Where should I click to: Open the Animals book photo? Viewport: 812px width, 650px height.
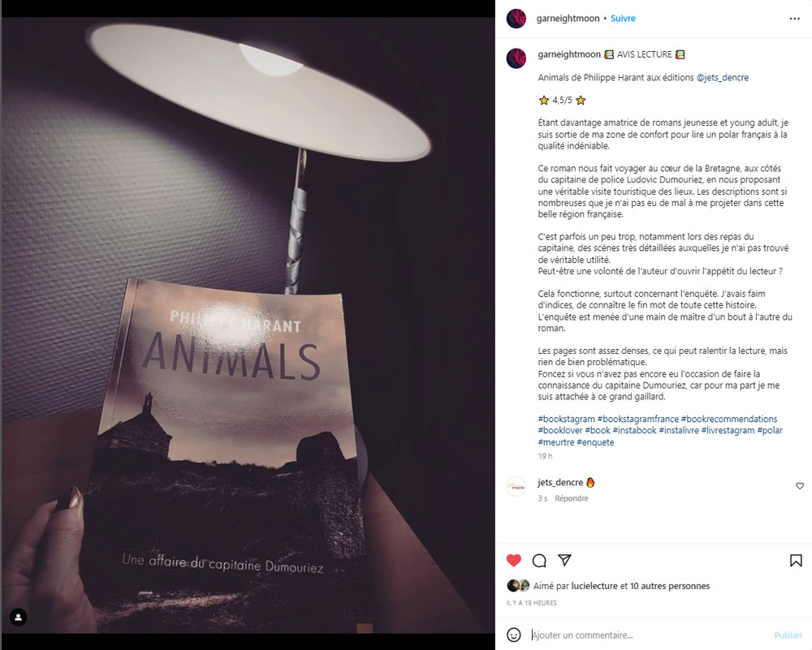(248, 325)
